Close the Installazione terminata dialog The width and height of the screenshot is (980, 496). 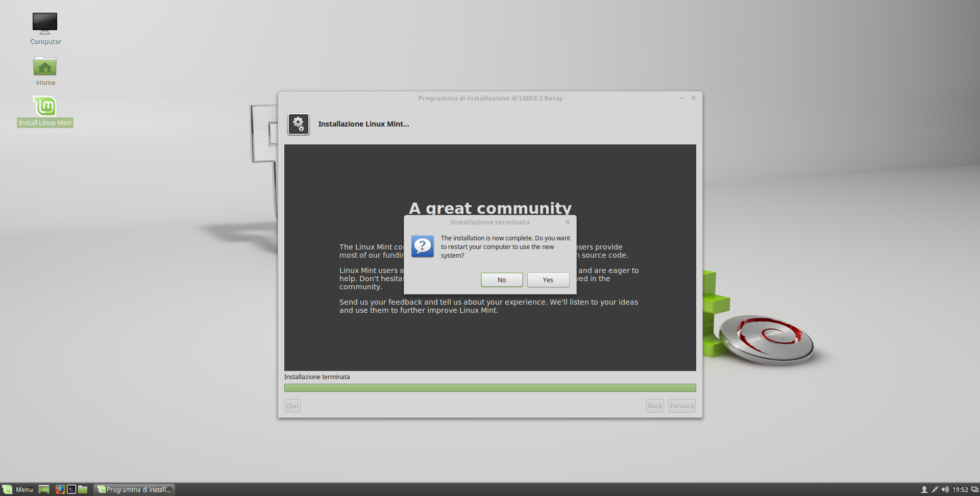click(568, 222)
